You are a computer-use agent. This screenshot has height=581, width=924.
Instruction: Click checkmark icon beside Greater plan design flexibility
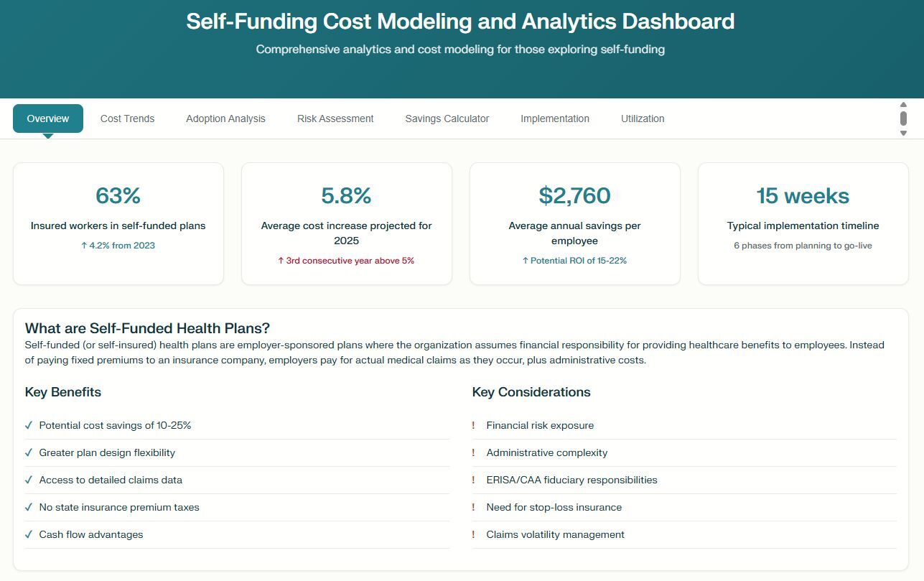pyautogui.click(x=29, y=452)
